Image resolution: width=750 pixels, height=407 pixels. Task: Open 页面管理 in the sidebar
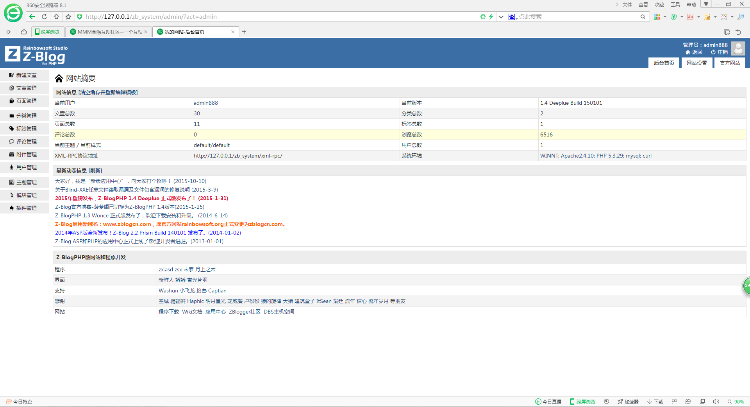point(23,101)
